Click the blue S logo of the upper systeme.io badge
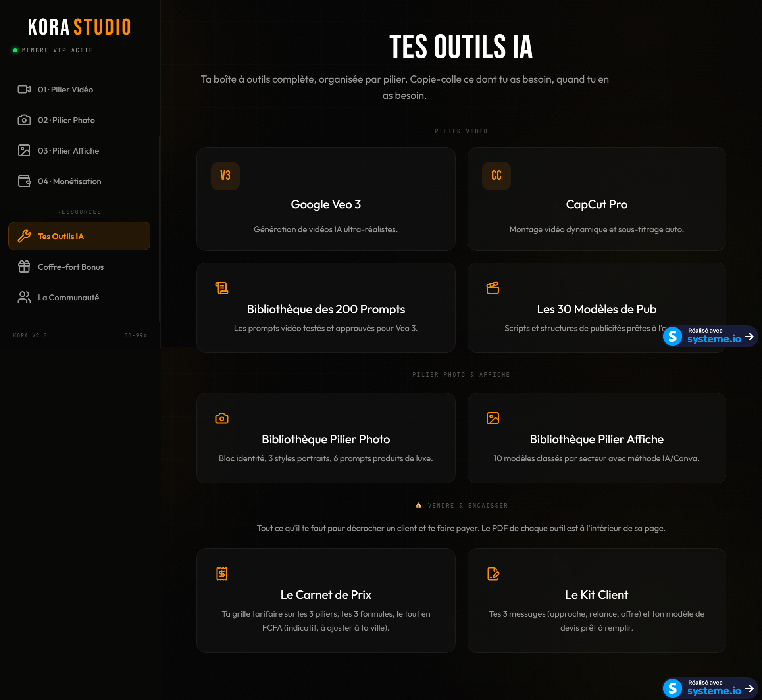The image size is (762, 700). click(673, 337)
